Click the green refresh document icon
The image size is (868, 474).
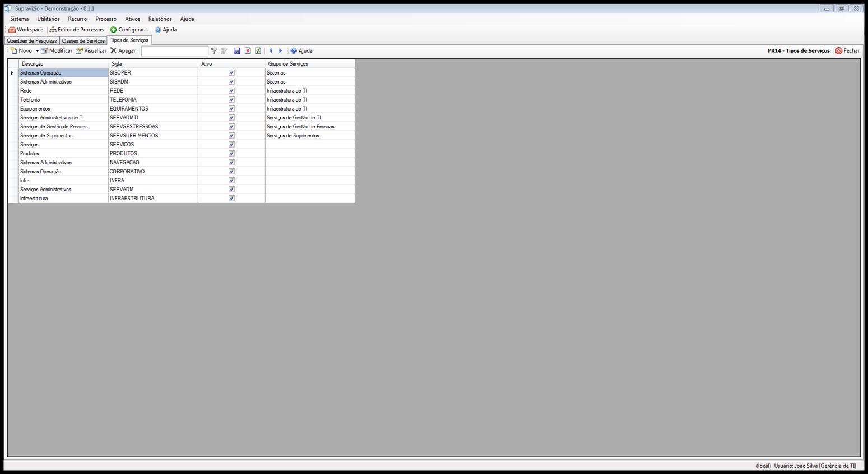pos(258,51)
